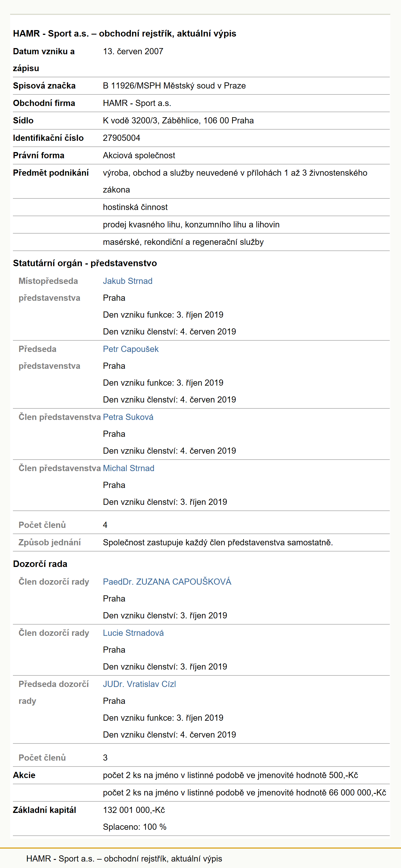The height and width of the screenshot is (868, 401).
Task: Click the page heading HAMR - Sport a.s.
Action: 125,34
